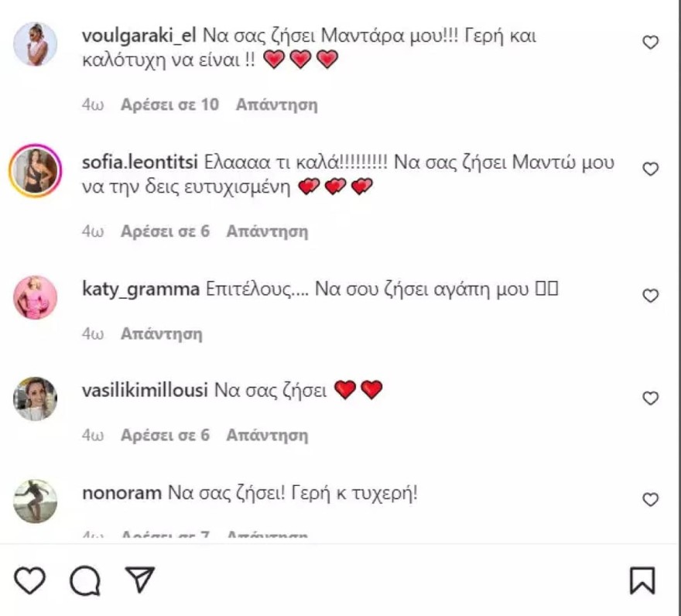Reply to voulgaraki_el's comment
This screenshot has width=681, height=616.
click(x=276, y=104)
